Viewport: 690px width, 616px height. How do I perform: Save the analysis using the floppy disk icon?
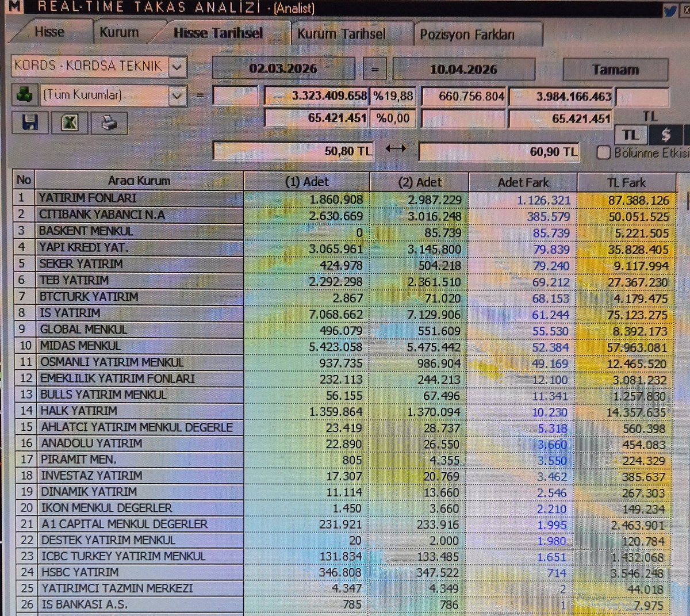tap(30, 123)
